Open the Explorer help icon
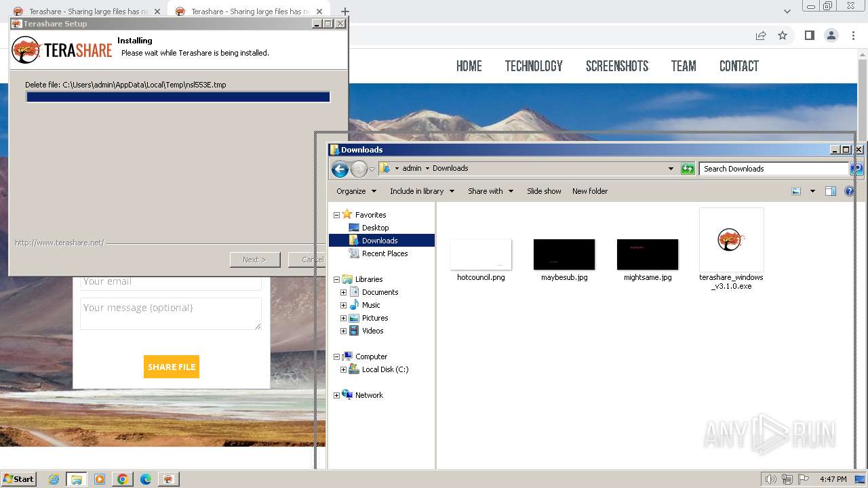868x488 pixels. tap(849, 191)
